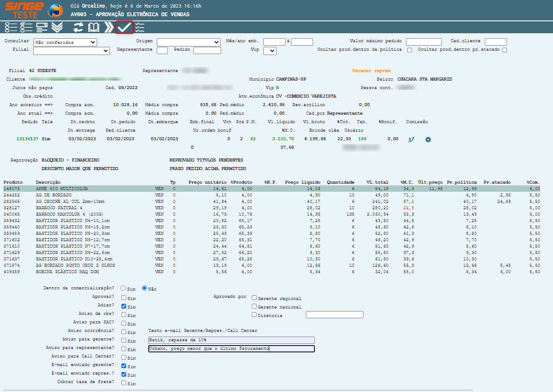Viewport: 553px width, 392px height.
Task: Open the Consultar dropdown
Action: point(65,43)
